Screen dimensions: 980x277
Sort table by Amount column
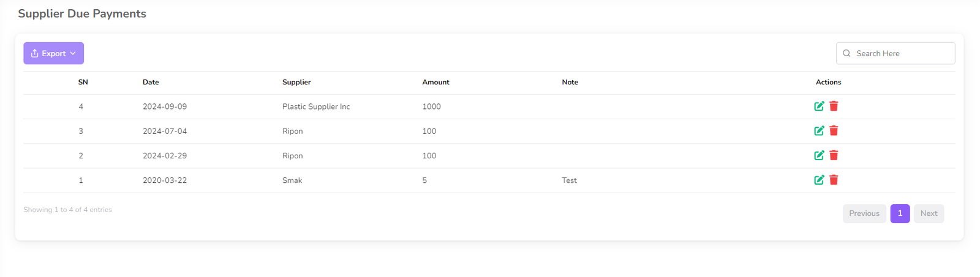pyautogui.click(x=435, y=82)
